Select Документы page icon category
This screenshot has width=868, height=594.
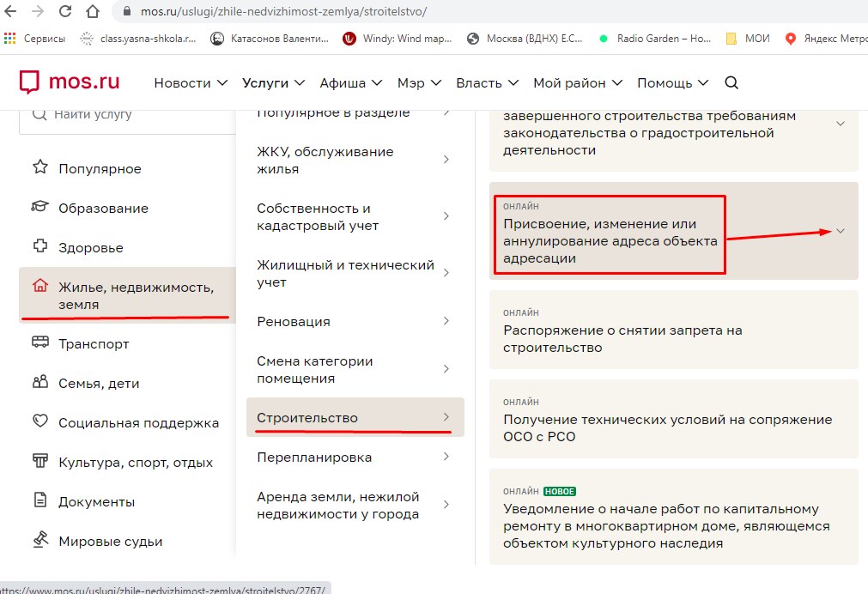coord(39,500)
